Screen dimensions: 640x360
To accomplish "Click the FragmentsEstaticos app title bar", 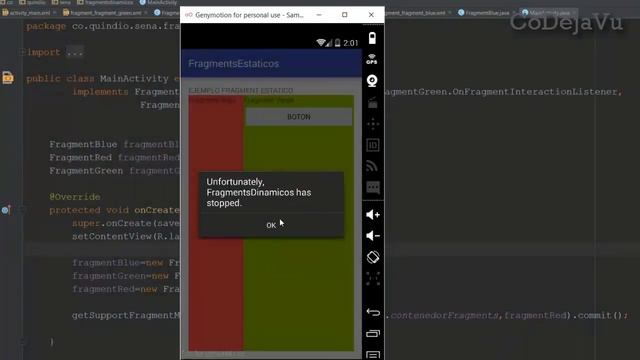I will pos(271,64).
